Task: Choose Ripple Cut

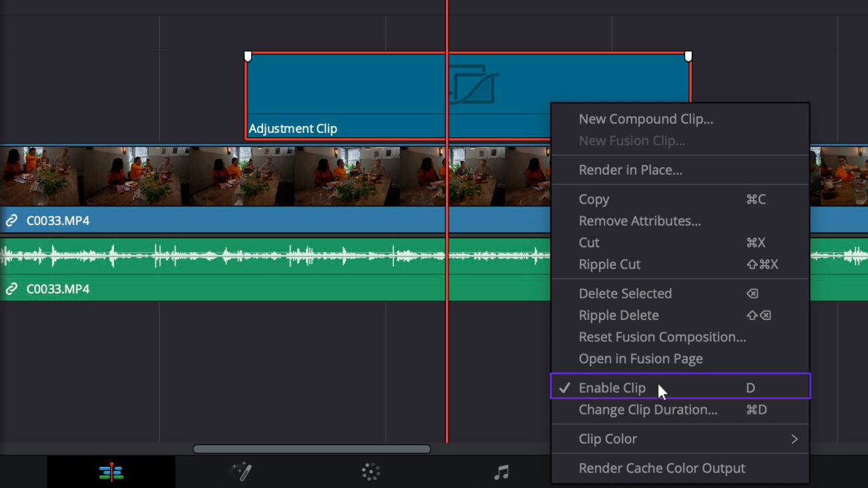Action: [x=609, y=264]
